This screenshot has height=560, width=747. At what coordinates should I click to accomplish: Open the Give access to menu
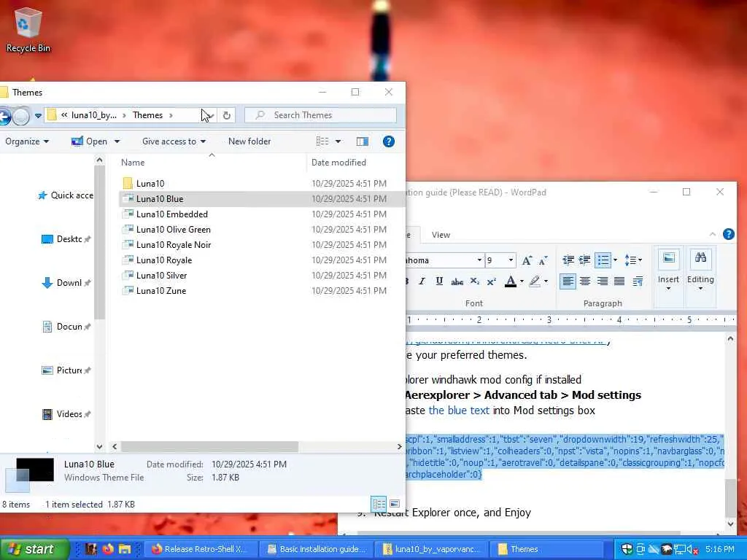pyautogui.click(x=174, y=141)
